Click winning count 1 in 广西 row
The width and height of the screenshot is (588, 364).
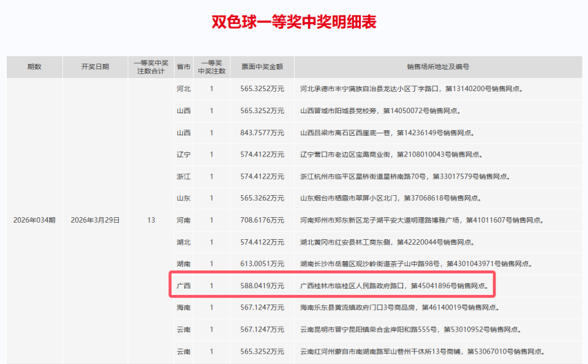[x=211, y=286]
